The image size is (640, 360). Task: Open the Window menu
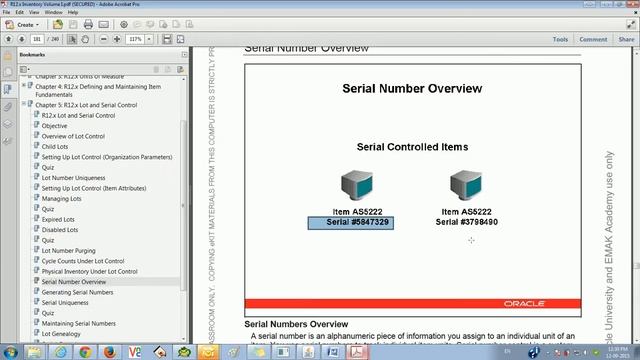(53, 12)
